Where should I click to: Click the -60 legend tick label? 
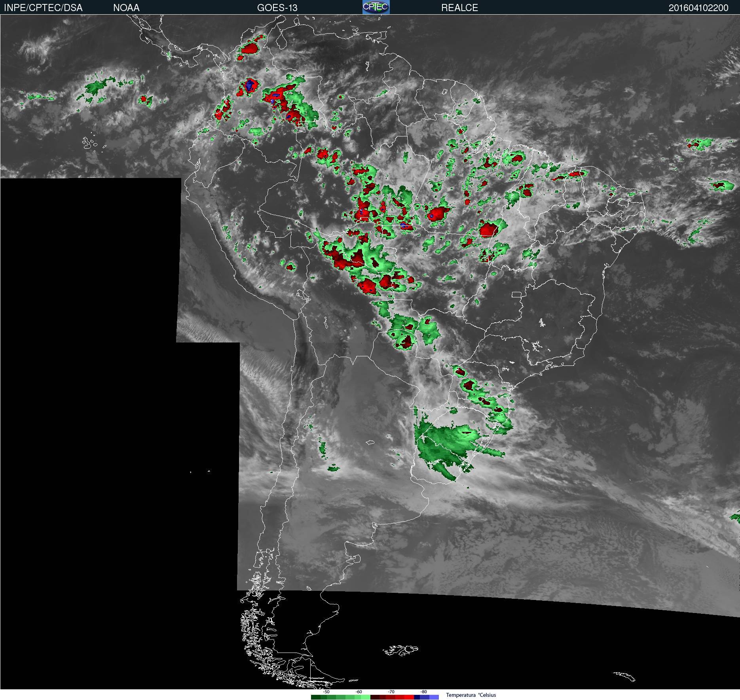click(359, 692)
